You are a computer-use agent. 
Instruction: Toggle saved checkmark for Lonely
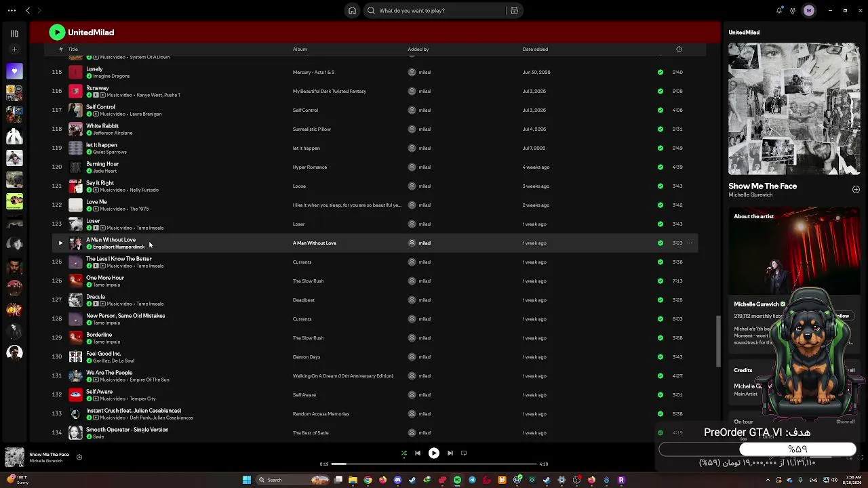click(x=660, y=72)
